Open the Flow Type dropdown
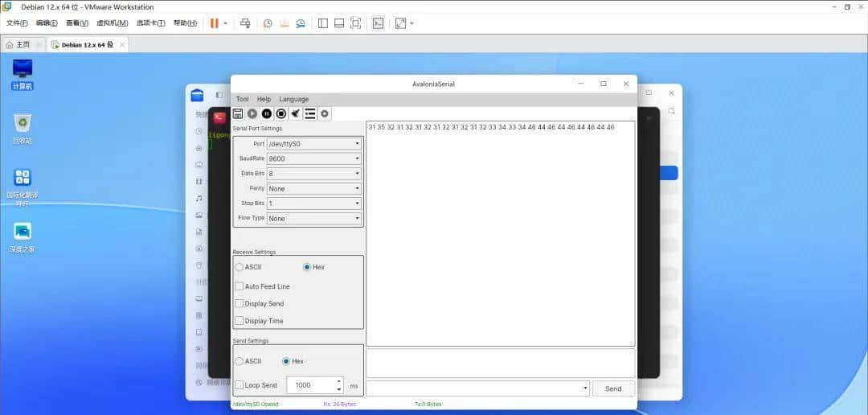This screenshot has width=868, height=415. [314, 218]
